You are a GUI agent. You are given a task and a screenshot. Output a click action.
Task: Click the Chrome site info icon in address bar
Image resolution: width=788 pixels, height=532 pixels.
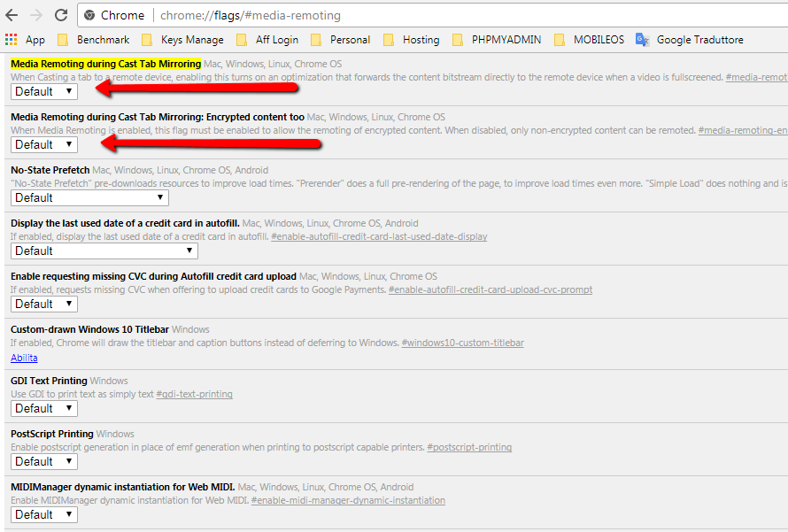click(x=89, y=16)
